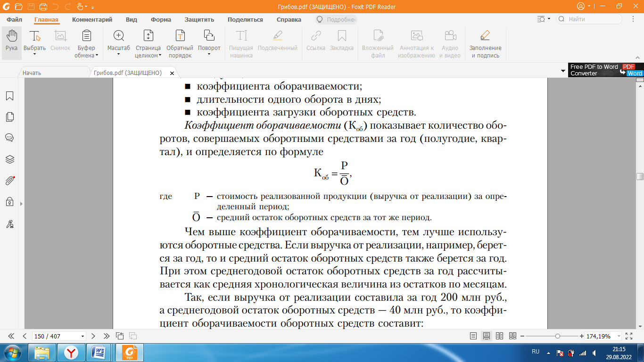Click the Снимок snapshot tool

point(60,41)
